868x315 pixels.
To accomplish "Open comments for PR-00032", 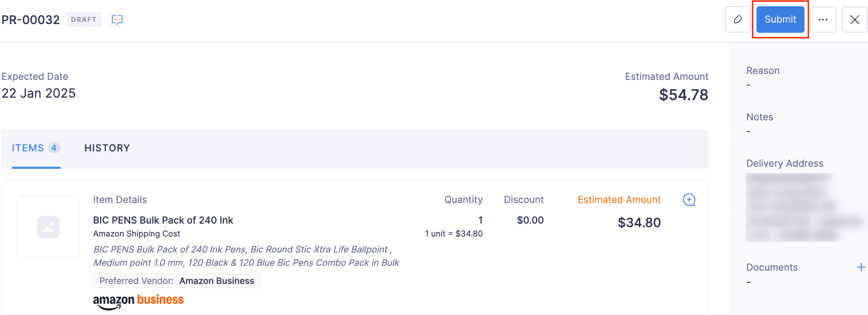I will (x=117, y=20).
